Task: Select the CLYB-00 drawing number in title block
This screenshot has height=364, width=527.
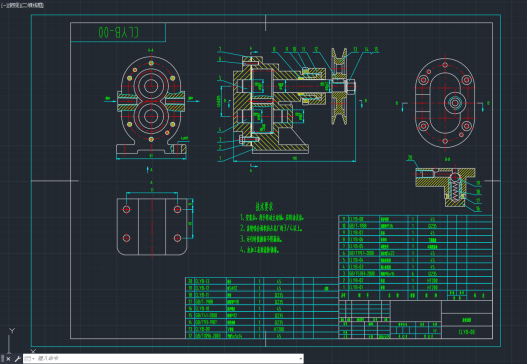Action: pos(467,332)
